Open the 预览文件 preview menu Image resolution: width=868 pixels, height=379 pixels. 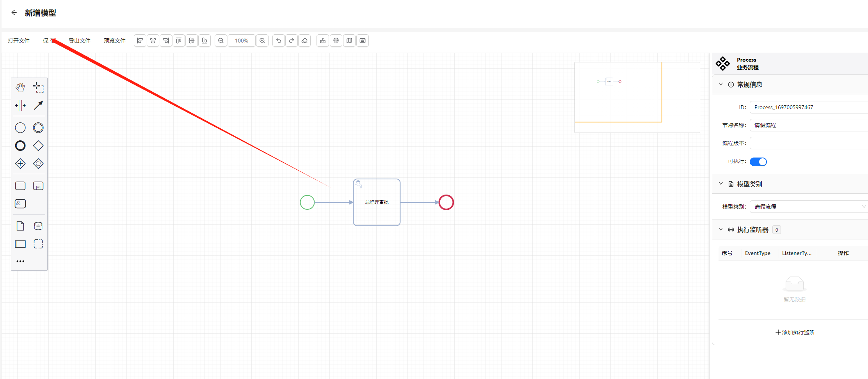coord(114,41)
